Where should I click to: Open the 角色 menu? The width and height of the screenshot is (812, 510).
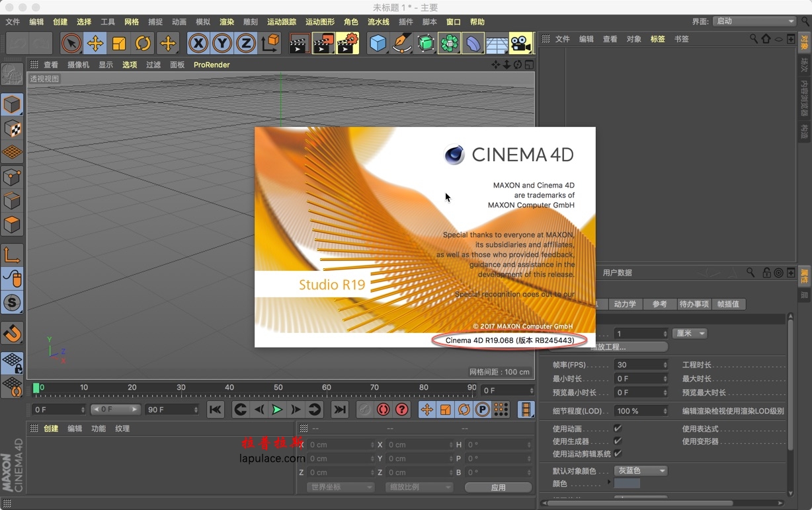[351, 22]
